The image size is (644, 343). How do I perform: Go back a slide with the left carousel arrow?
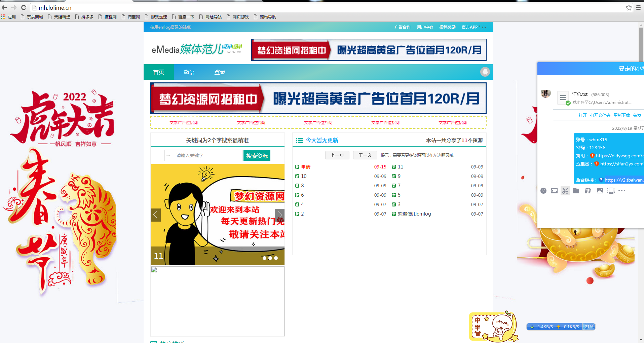[x=155, y=215]
